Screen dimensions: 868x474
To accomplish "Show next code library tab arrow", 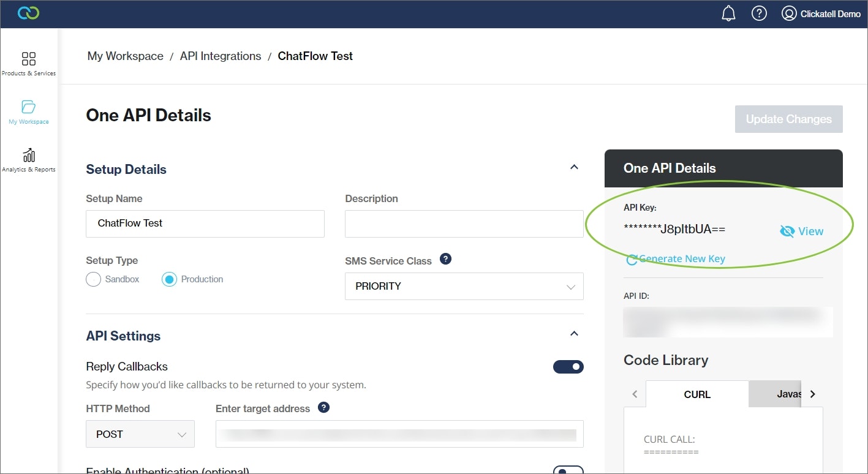I will click(x=813, y=394).
